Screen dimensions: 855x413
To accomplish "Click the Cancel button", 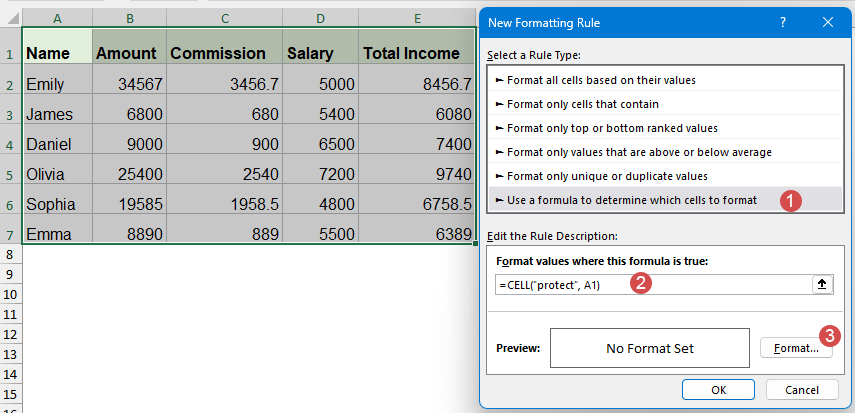I will (x=802, y=389).
